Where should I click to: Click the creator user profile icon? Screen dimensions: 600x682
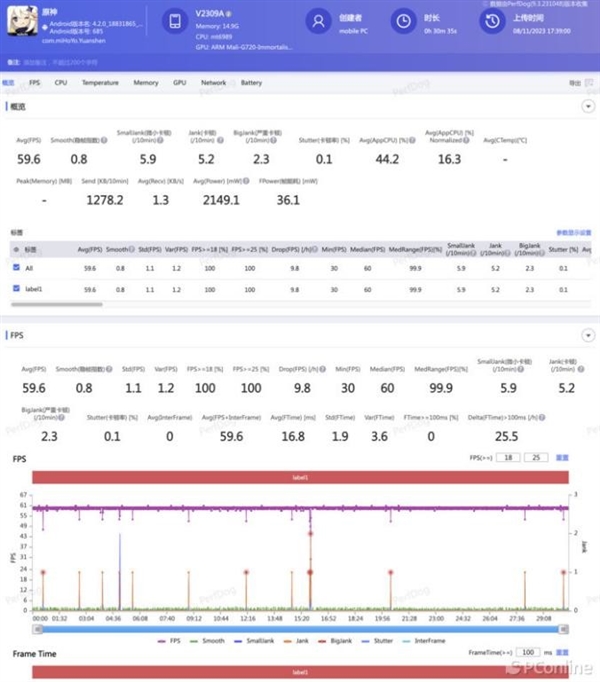319,21
